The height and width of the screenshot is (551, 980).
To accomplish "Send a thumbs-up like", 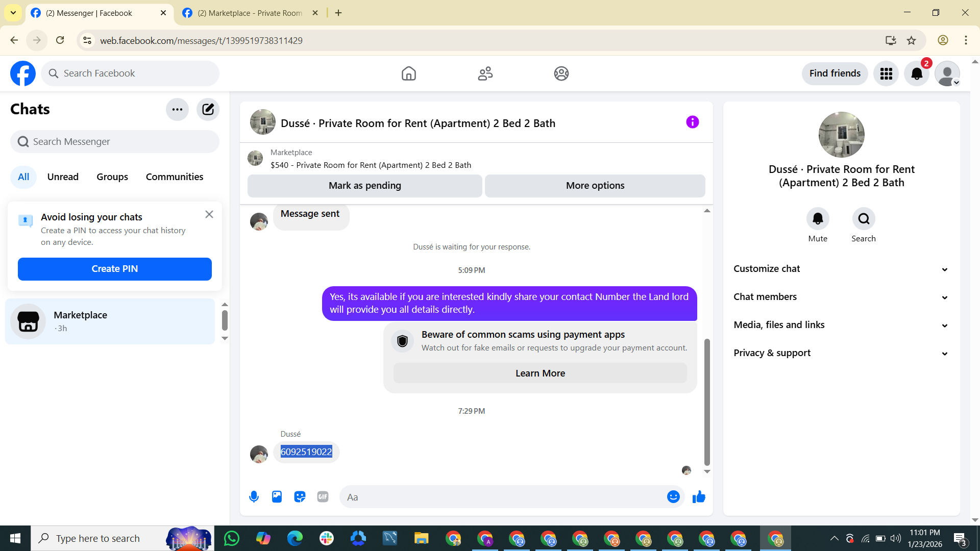I will 699,497.
